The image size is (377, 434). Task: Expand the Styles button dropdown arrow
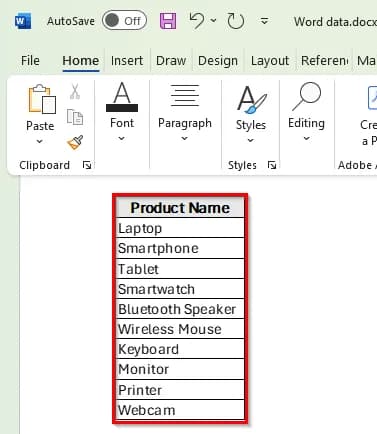point(250,140)
